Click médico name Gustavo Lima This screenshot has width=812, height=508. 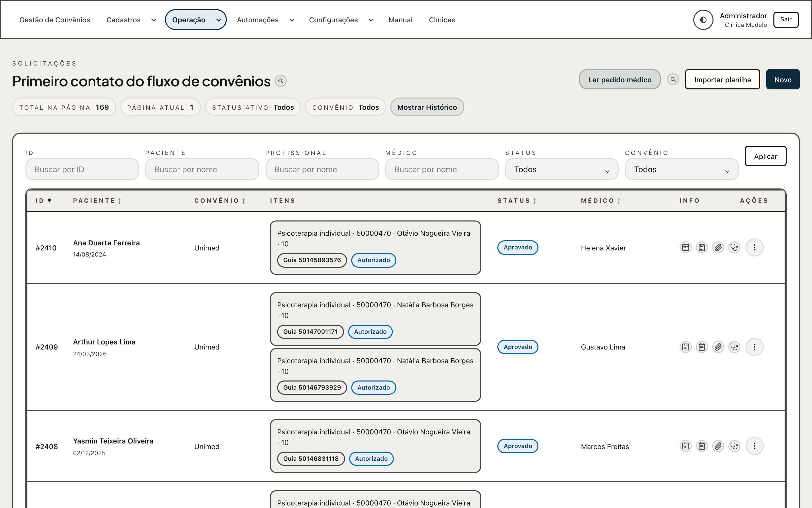click(603, 347)
